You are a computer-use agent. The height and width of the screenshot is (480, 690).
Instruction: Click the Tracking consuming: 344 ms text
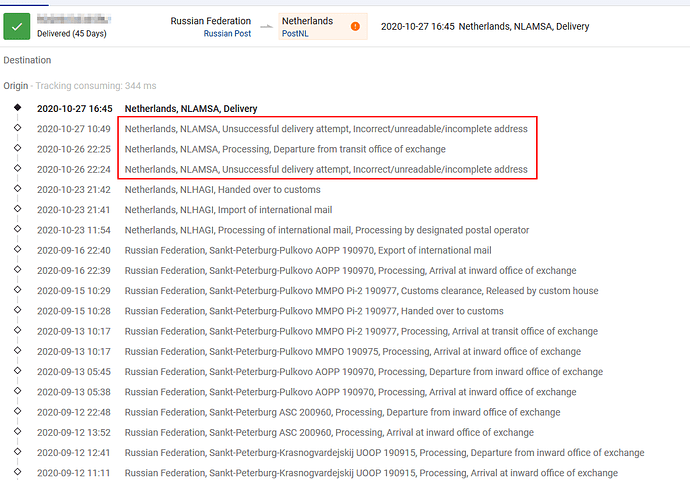coord(96,86)
